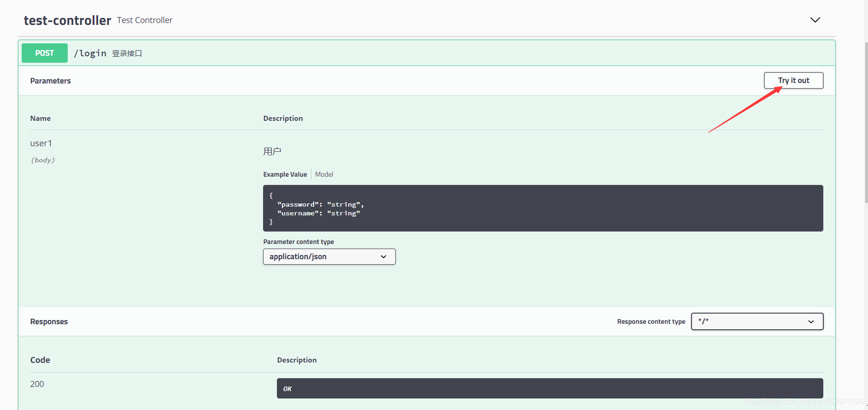The width and height of the screenshot is (868, 410).
Task: Select the Example Value tab
Action: coord(285,174)
